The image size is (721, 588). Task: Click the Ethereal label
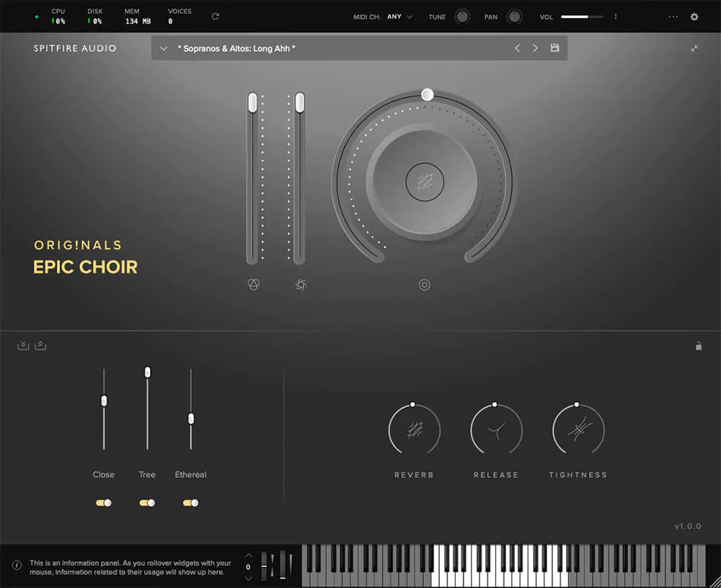point(190,474)
